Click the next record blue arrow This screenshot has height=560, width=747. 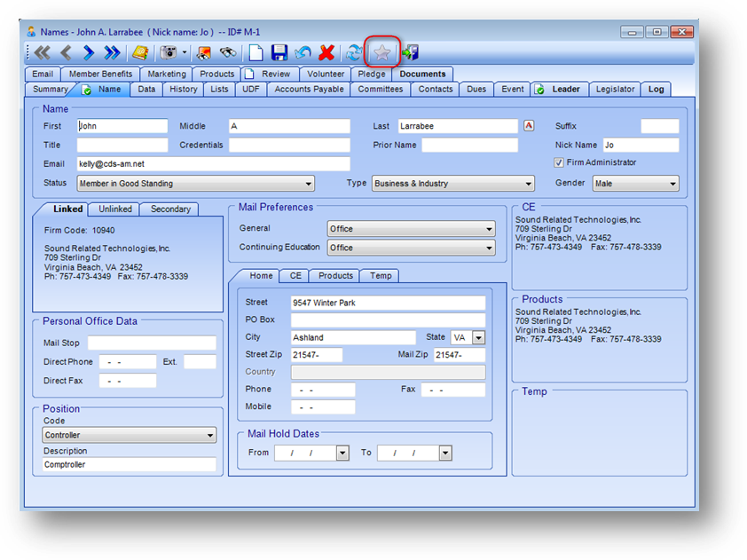[88, 53]
